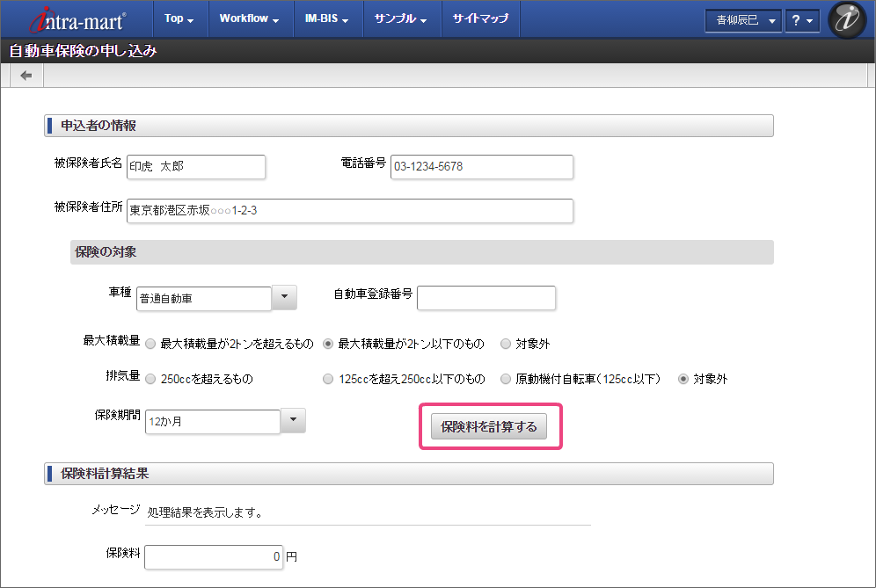The image size is (876, 588).
Task: Expand the 車種 dropdown arrow
Action: click(284, 298)
